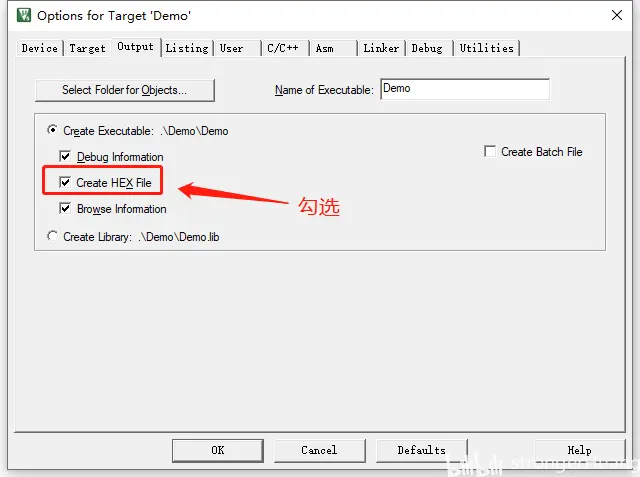Toggle the Create HEX File checkbox

coord(65,182)
